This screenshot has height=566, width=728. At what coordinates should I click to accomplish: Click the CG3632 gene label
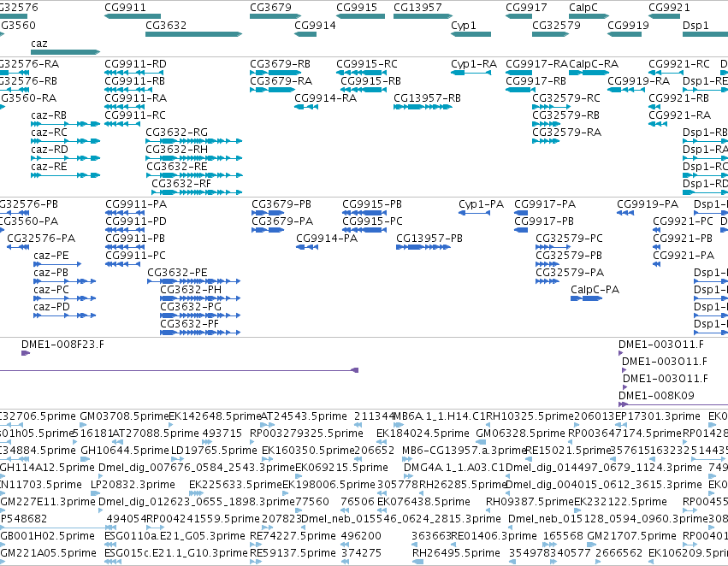166,26
